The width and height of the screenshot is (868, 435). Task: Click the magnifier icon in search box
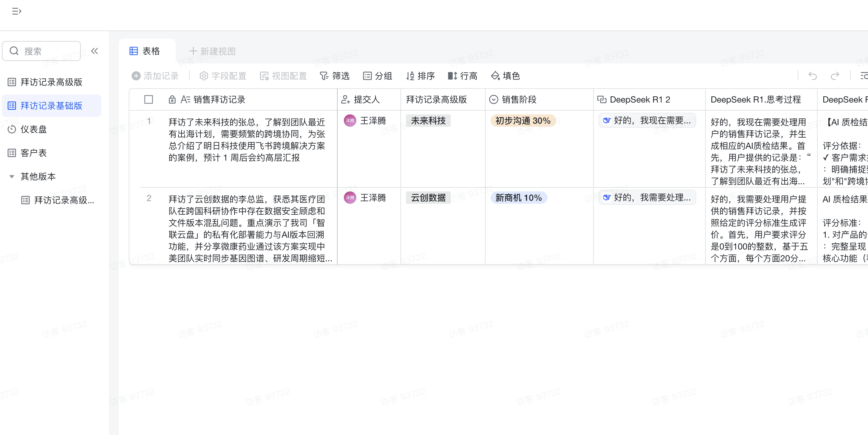coord(14,51)
